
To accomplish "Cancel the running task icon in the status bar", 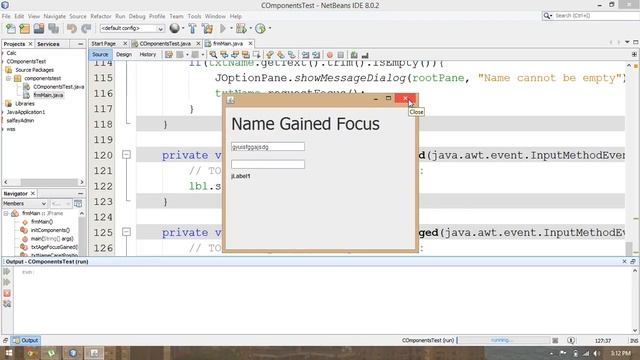I will click(x=555, y=340).
